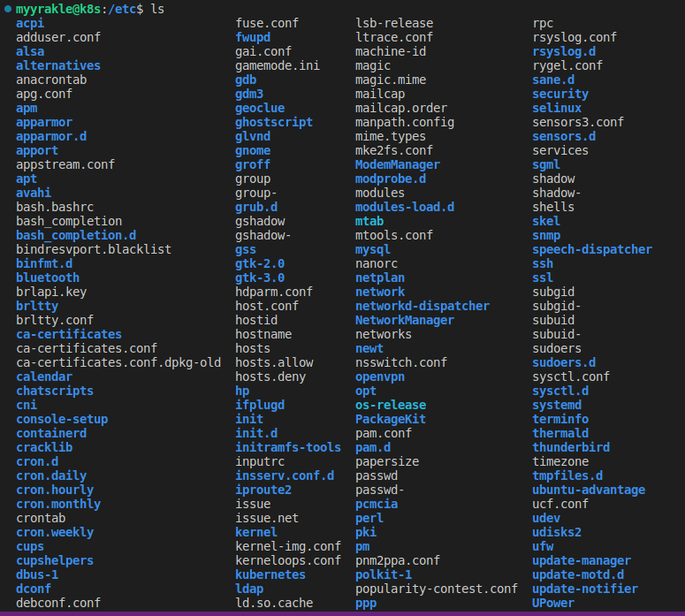
Task: Click the 'bash_completion.d' directory
Action: (x=76, y=235)
